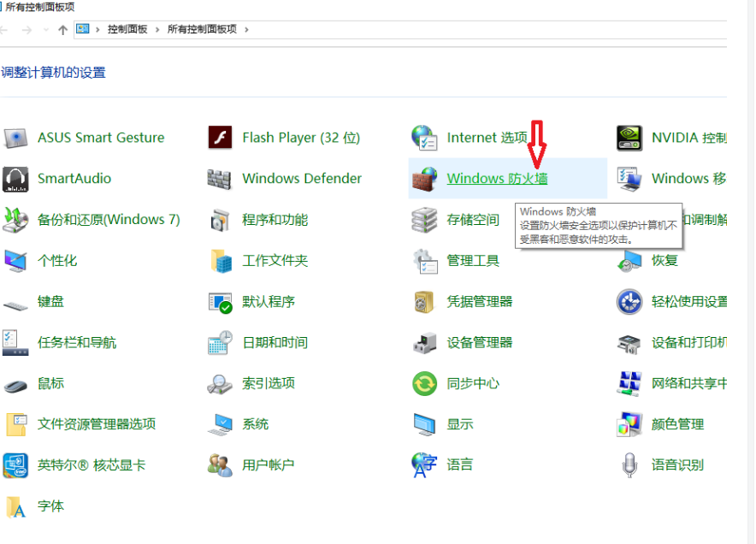
Task: Click the 程序和功能 text link
Action: point(275,220)
